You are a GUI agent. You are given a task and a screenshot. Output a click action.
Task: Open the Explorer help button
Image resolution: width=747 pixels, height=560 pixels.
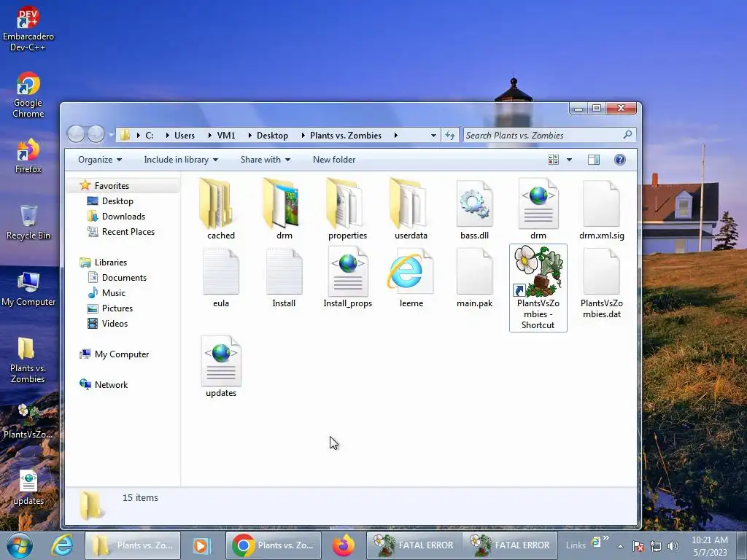[x=620, y=160]
